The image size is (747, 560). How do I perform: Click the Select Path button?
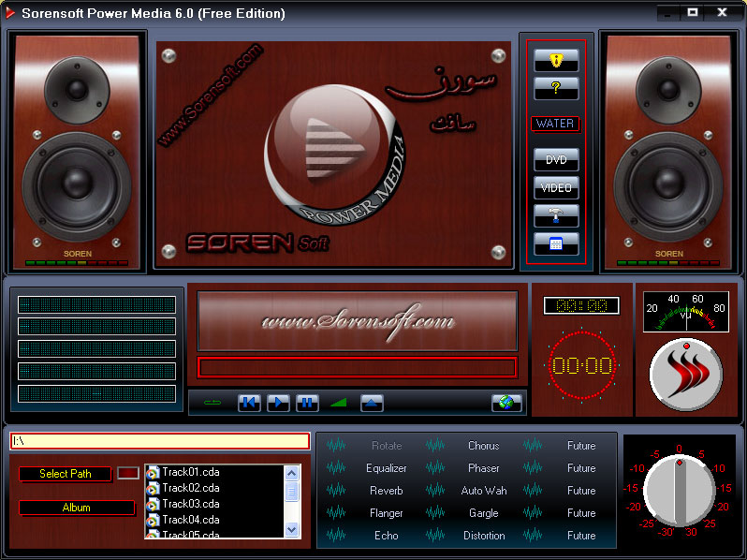click(66, 474)
